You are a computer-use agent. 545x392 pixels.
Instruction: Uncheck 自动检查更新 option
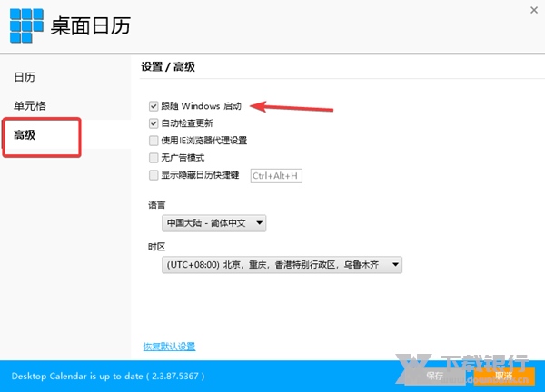point(154,123)
